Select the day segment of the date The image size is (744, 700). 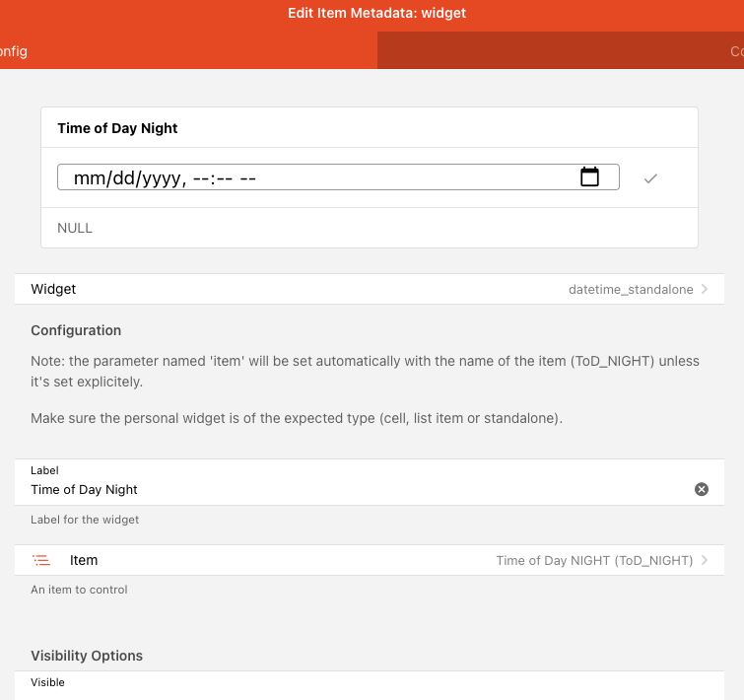point(124,178)
